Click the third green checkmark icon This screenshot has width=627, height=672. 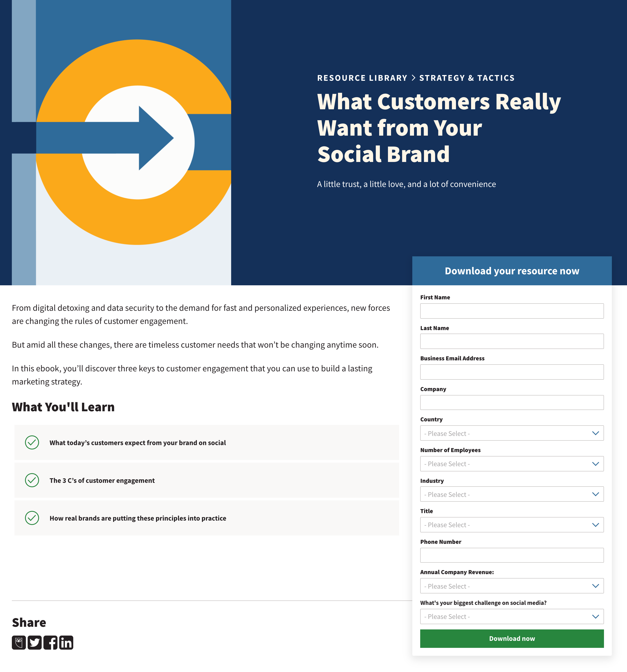(32, 518)
